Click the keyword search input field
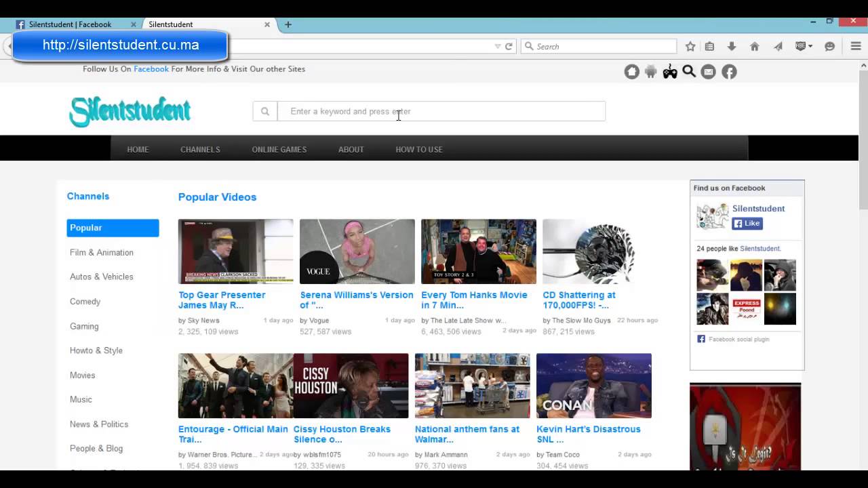This screenshot has width=868, height=488. coord(441,111)
